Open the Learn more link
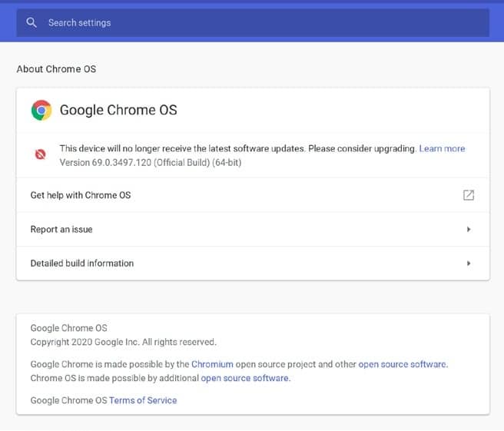This screenshot has height=431, width=504. point(442,148)
